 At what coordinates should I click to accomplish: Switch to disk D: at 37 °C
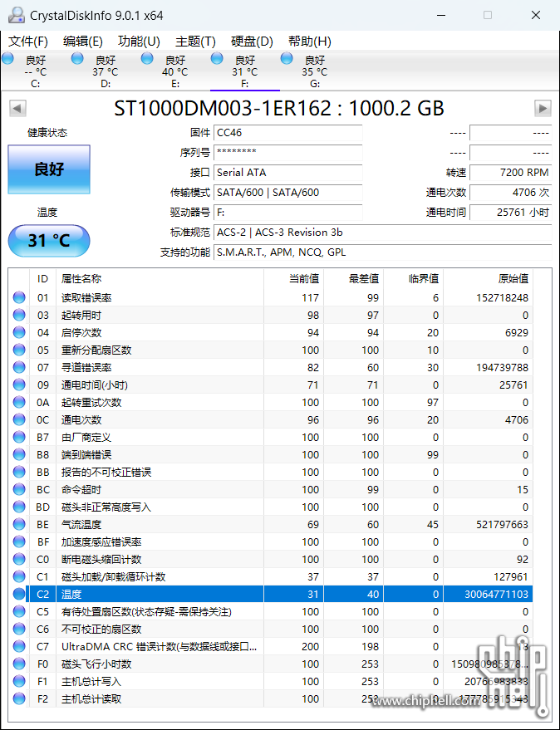tap(106, 71)
